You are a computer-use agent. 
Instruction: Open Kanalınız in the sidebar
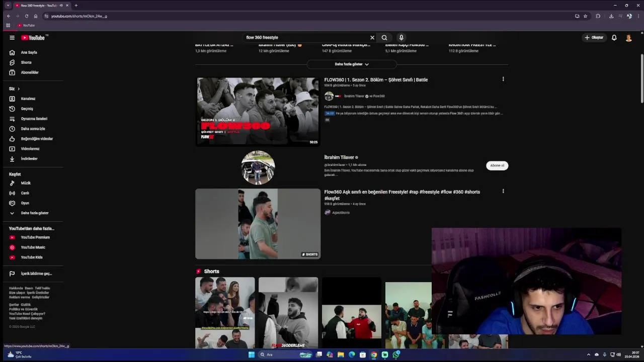(28, 99)
